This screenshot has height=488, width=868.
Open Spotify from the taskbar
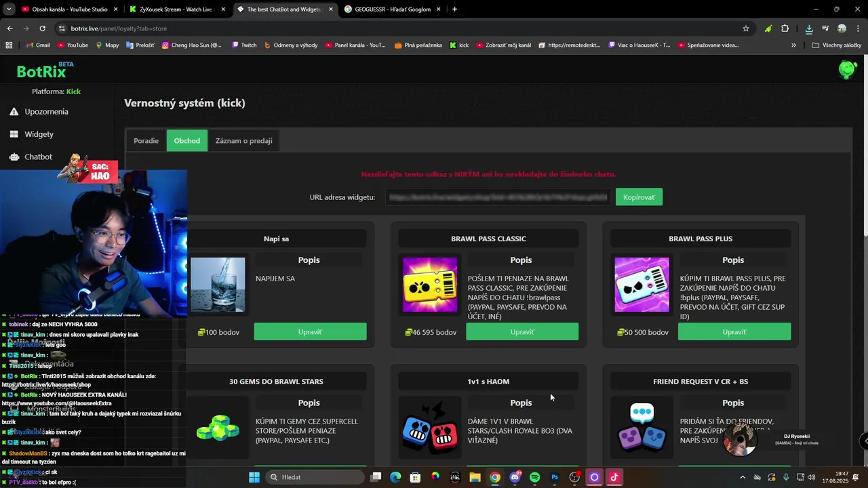(534, 477)
